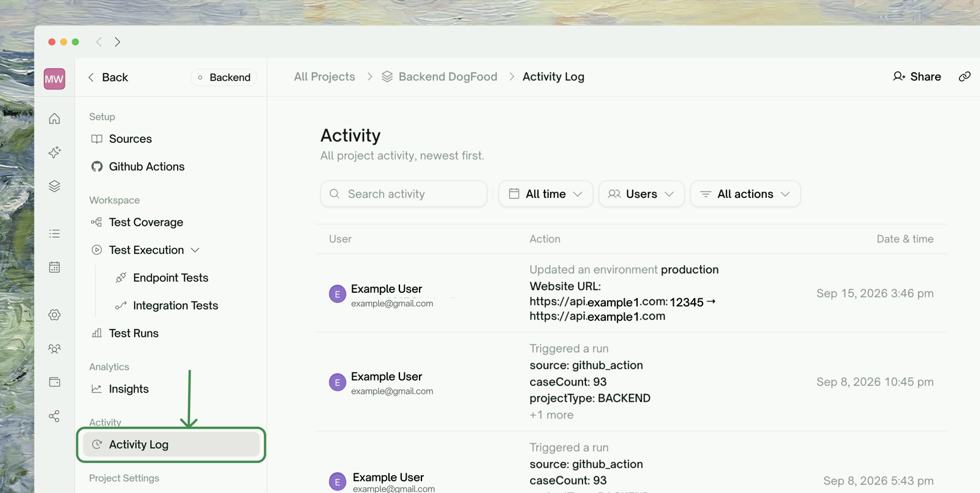Open the team members icon in rail
The height and width of the screenshot is (493, 980).
(x=55, y=348)
